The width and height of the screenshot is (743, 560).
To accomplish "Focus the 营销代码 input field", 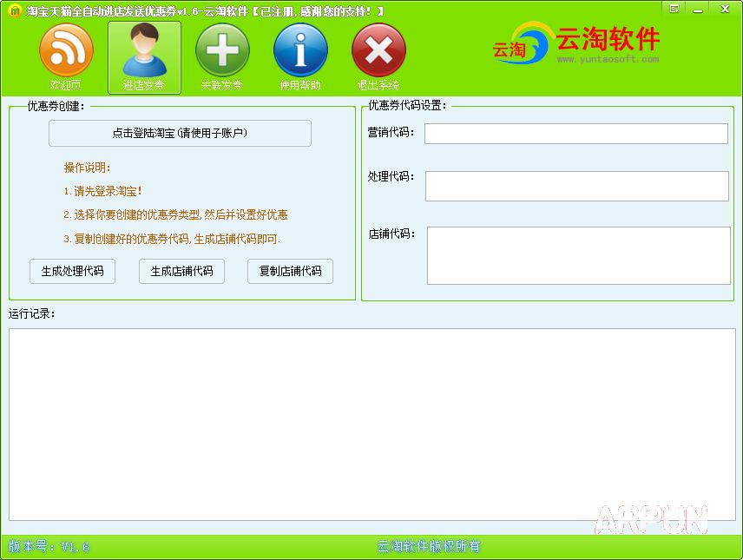I will click(575, 134).
